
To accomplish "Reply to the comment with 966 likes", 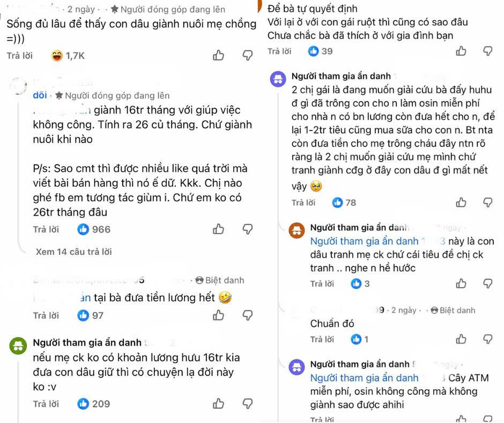I will click(46, 229).
